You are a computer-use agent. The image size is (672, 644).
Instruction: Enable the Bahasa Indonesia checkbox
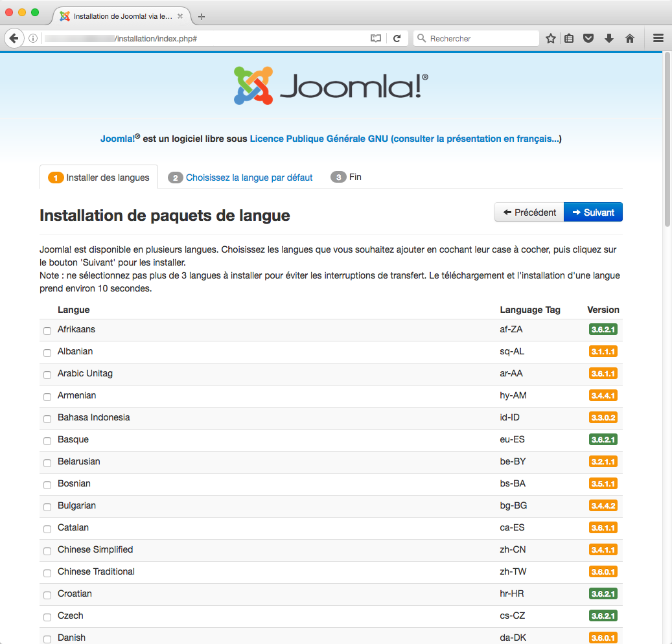click(x=47, y=419)
